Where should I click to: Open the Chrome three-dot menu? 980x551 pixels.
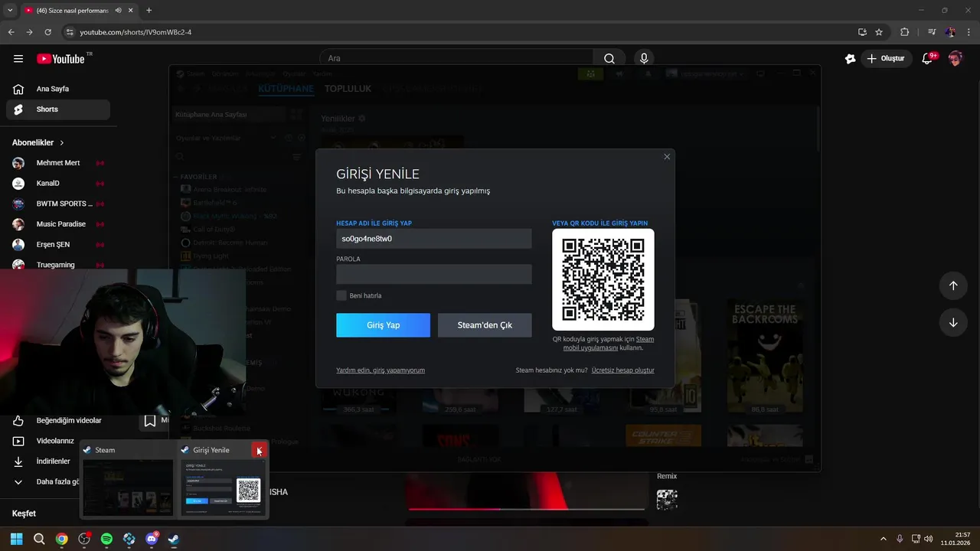pyautogui.click(x=969, y=32)
